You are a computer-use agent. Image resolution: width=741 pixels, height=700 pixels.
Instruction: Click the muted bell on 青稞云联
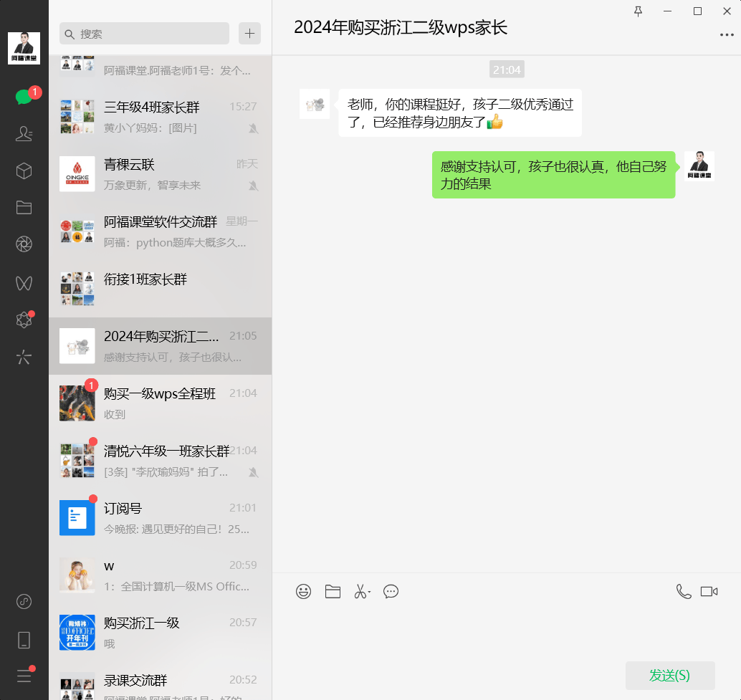coord(253,186)
